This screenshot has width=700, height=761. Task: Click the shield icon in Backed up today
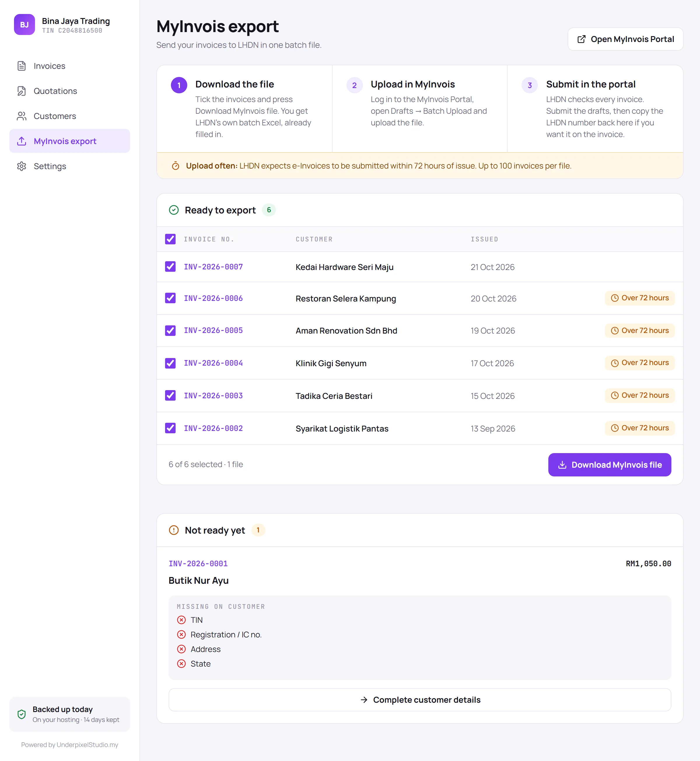pyautogui.click(x=22, y=714)
